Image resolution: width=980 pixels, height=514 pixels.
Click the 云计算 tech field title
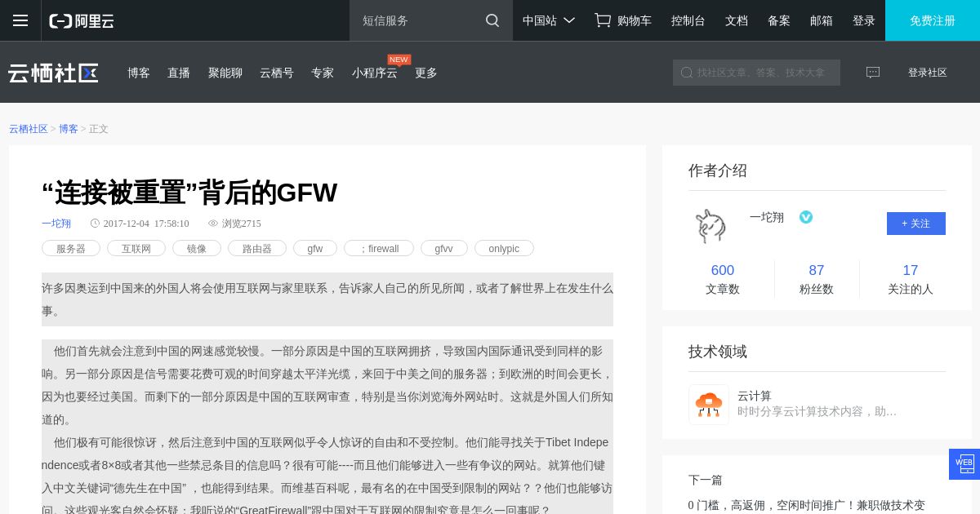click(x=755, y=396)
